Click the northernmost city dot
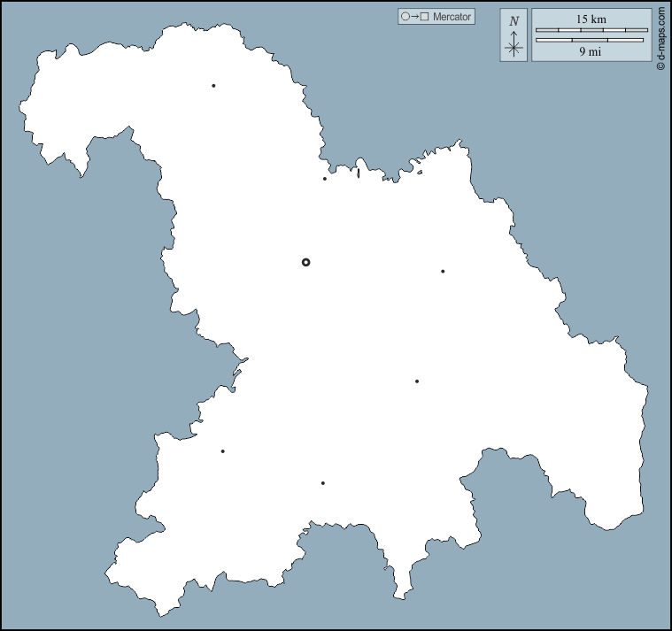The image size is (672, 631). pos(213,86)
